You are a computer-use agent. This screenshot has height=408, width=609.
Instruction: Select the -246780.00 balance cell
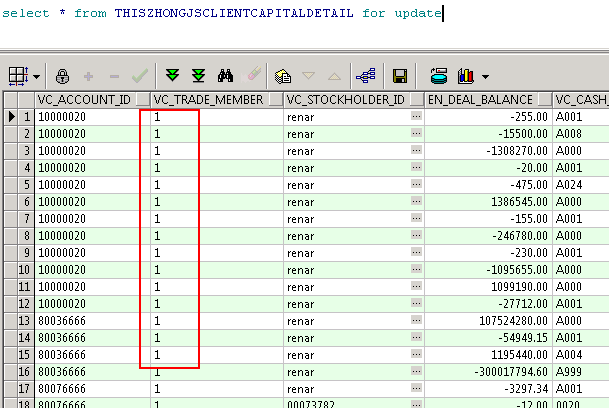coord(489,235)
